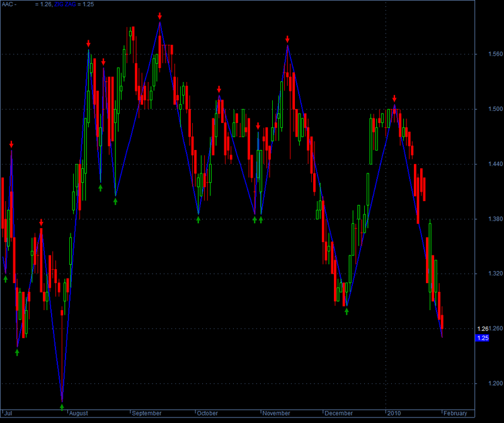This screenshot has width=504, height=423.
Task: Click the October label on date axis
Action: click(x=207, y=414)
